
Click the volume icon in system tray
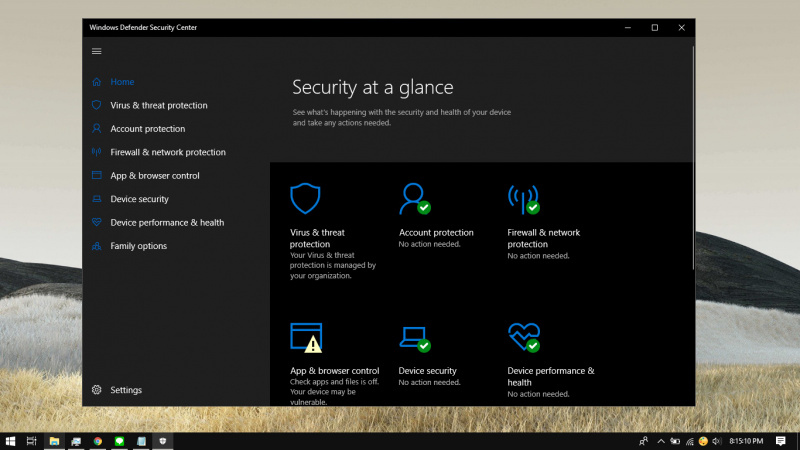(x=716, y=441)
